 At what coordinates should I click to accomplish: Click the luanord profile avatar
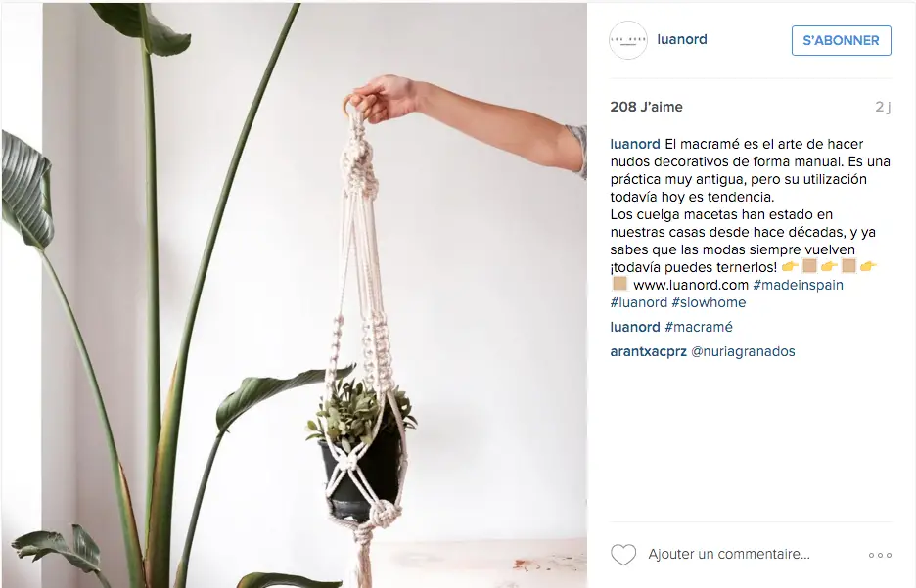click(x=628, y=40)
